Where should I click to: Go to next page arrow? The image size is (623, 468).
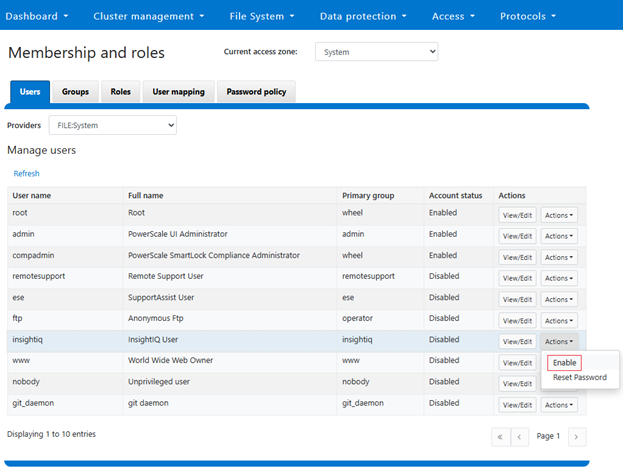(577, 437)
